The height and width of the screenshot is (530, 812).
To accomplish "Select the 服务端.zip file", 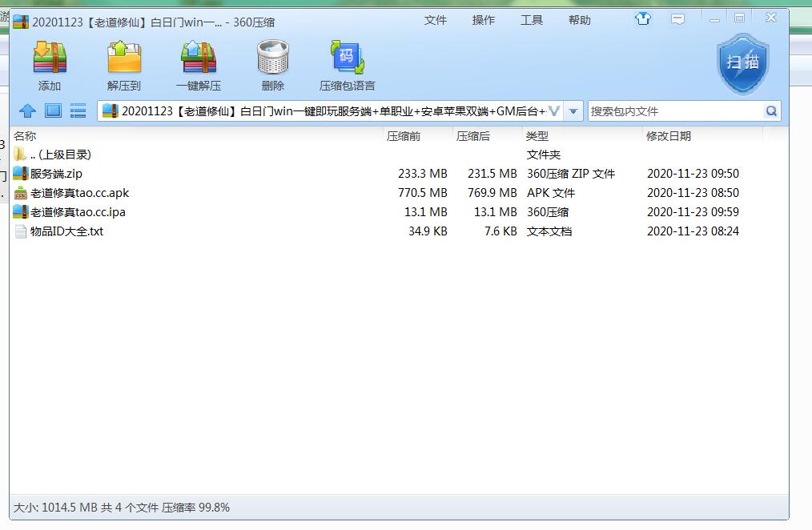I will pyautogui.click(x=56, y=174).
